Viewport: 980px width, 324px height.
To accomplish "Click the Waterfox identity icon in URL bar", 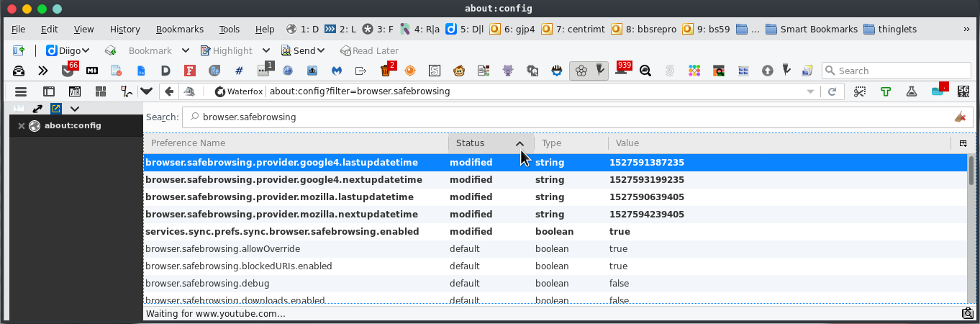I will (239, 91).
